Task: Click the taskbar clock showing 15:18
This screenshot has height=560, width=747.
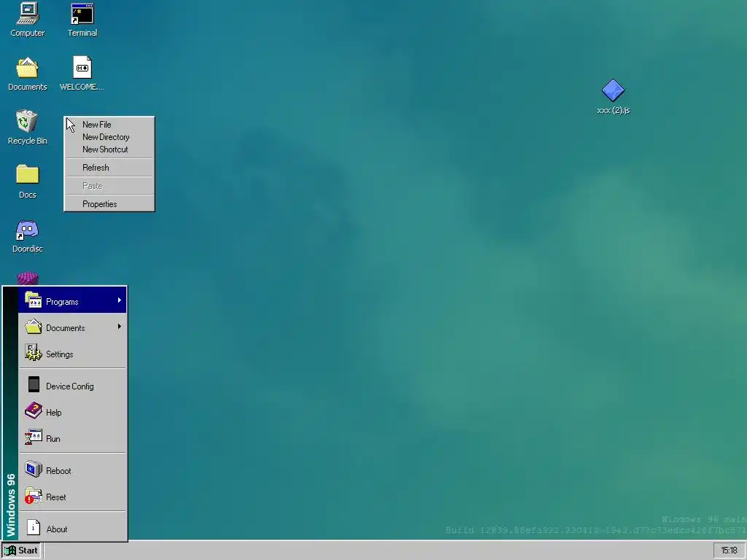Action: 729,551
